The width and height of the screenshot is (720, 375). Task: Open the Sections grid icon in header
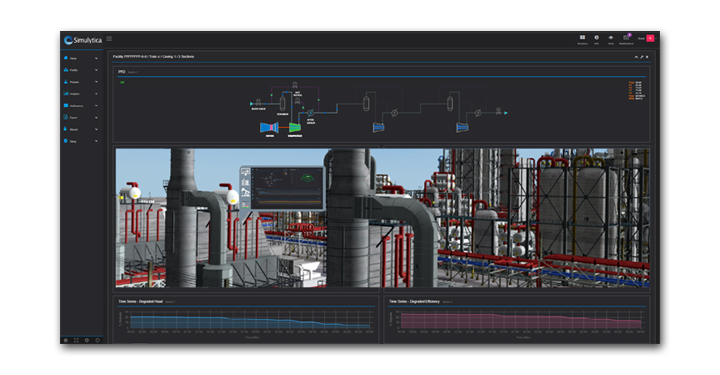point(582,38)
